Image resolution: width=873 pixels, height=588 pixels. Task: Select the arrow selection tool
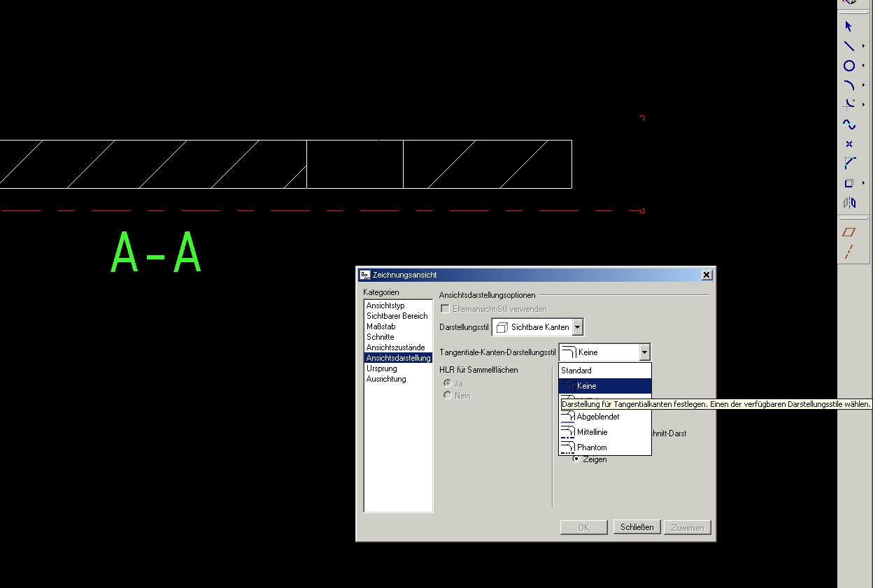click(x=849, y=27)
